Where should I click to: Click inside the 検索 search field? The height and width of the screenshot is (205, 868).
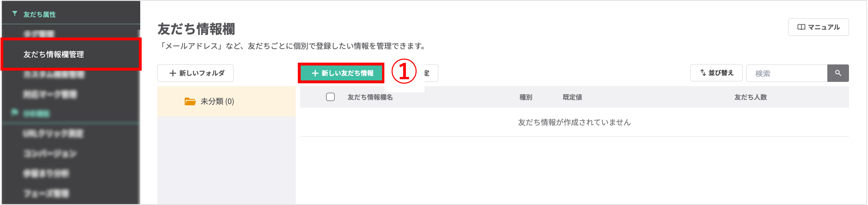[785, 73]
